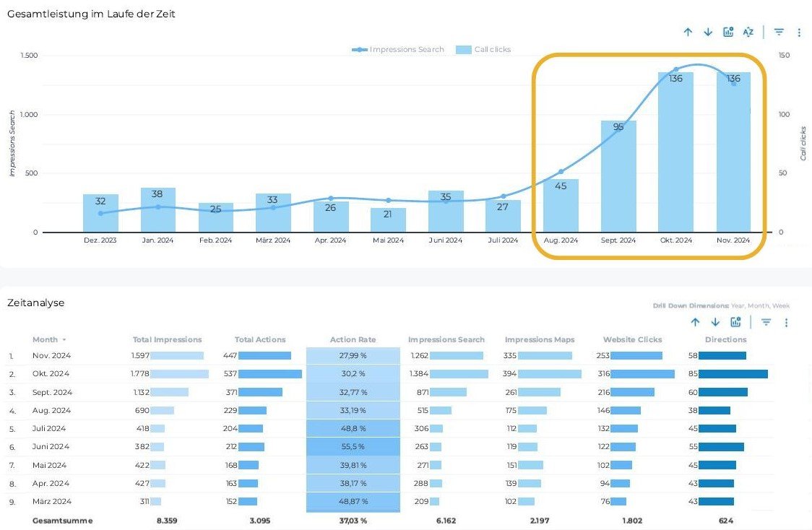The image size is (812, 530).
Task: Open the Zeitanalyse table's three-dot menu
Action: [787, 323]
